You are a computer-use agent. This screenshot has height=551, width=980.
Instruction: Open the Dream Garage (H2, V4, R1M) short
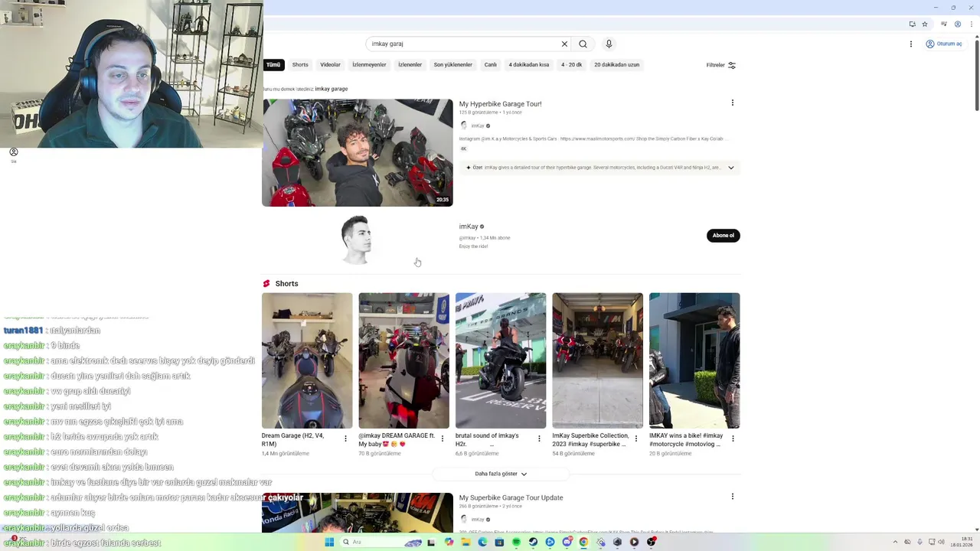click(307, 360)
